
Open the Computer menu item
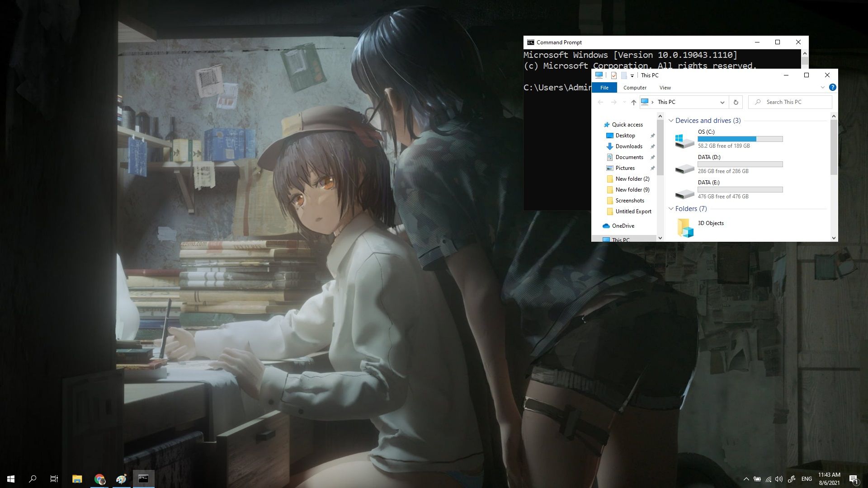tap(635, 88)
